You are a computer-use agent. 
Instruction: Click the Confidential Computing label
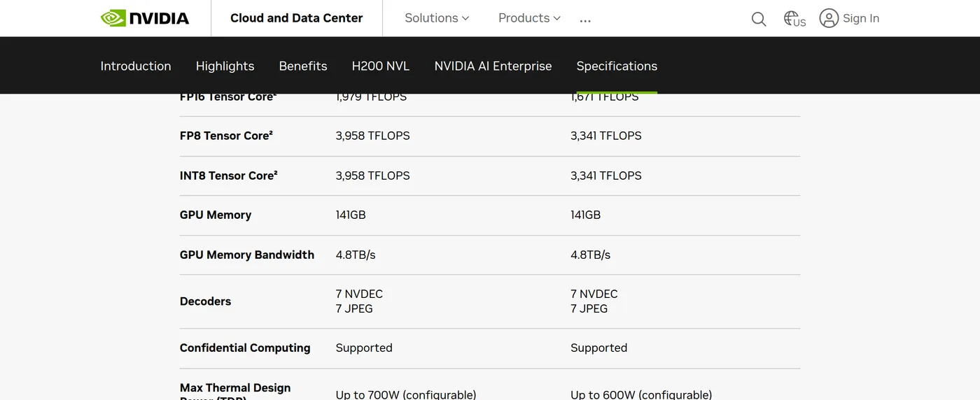tap(245, 348)
